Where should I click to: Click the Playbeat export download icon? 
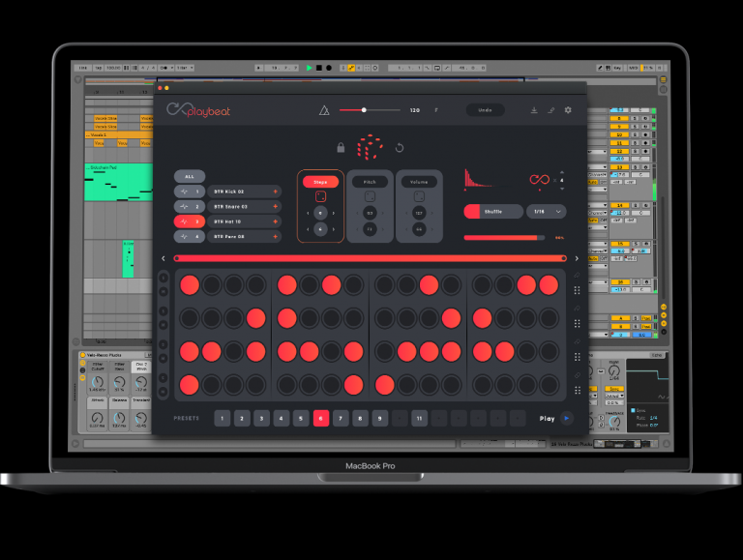534,110
